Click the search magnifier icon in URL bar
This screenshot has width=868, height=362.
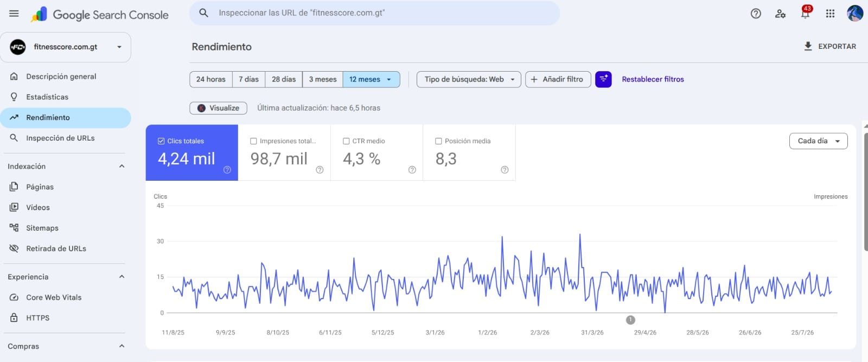pos(203,12)
